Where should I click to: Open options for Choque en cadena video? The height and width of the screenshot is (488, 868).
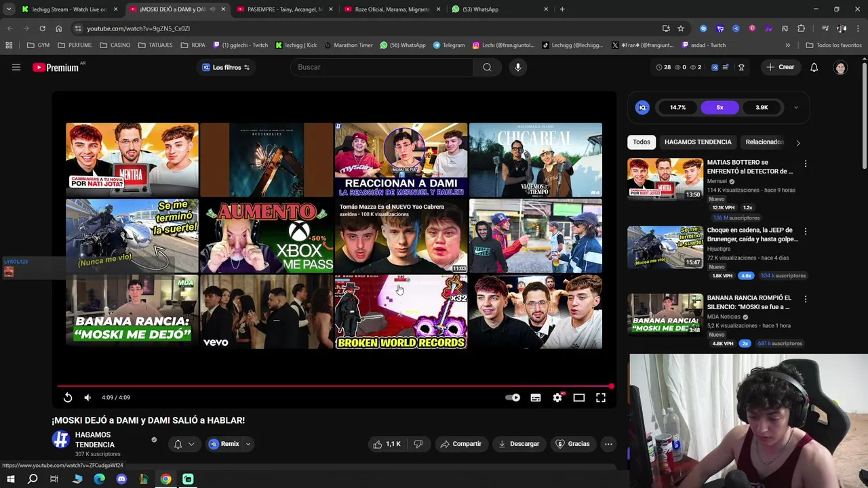(x=806, y=231)
